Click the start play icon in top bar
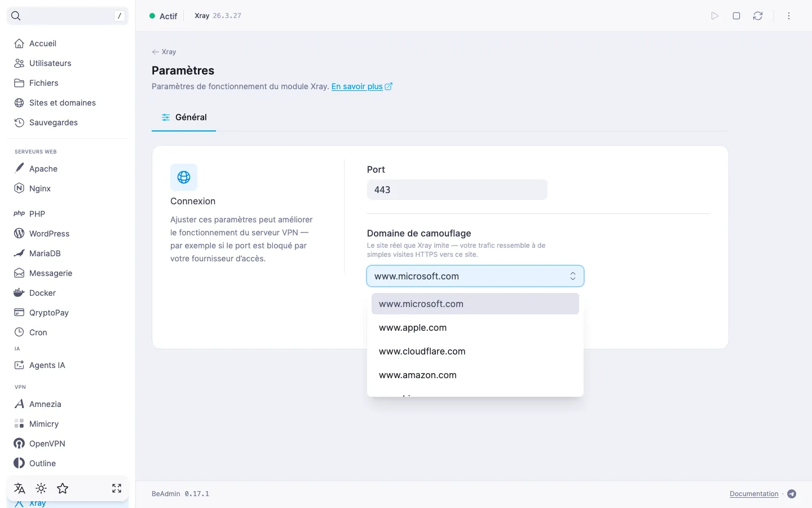The height and width of the screenshot is (508, 812). (715, 16)
